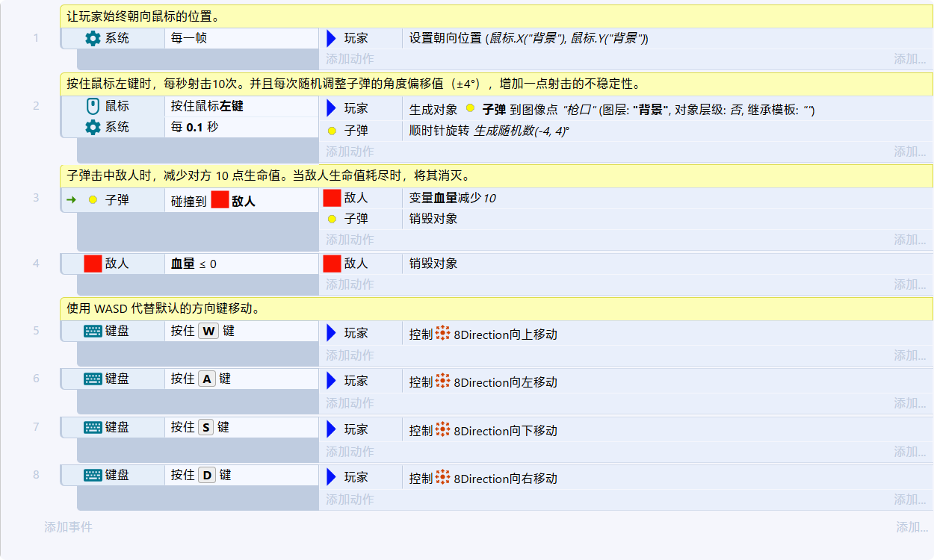
Task: Click 添加动作 under the 设置朝向位置 action
Action: pos(350,59)
